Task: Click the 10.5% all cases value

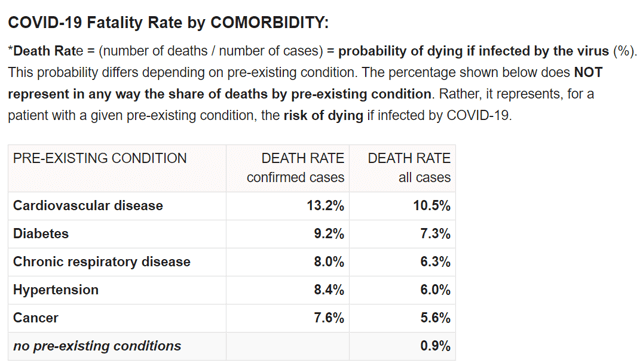Action: click(432, 205)
